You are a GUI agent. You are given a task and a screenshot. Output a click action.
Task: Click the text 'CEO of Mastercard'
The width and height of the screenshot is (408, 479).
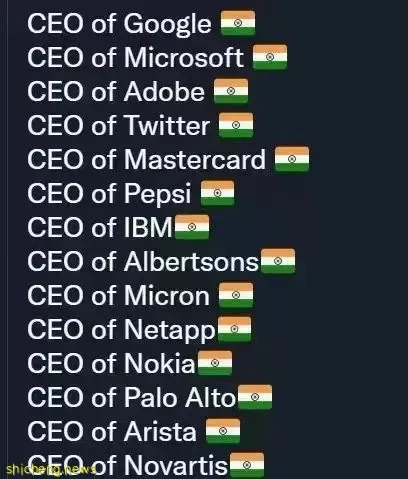pyautogui.click(x=146, y=159)
